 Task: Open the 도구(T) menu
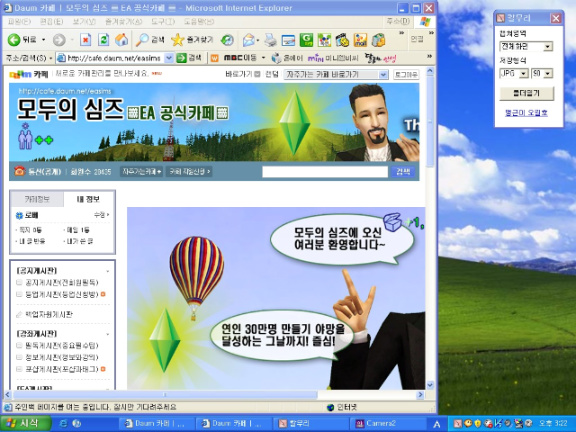163,22
